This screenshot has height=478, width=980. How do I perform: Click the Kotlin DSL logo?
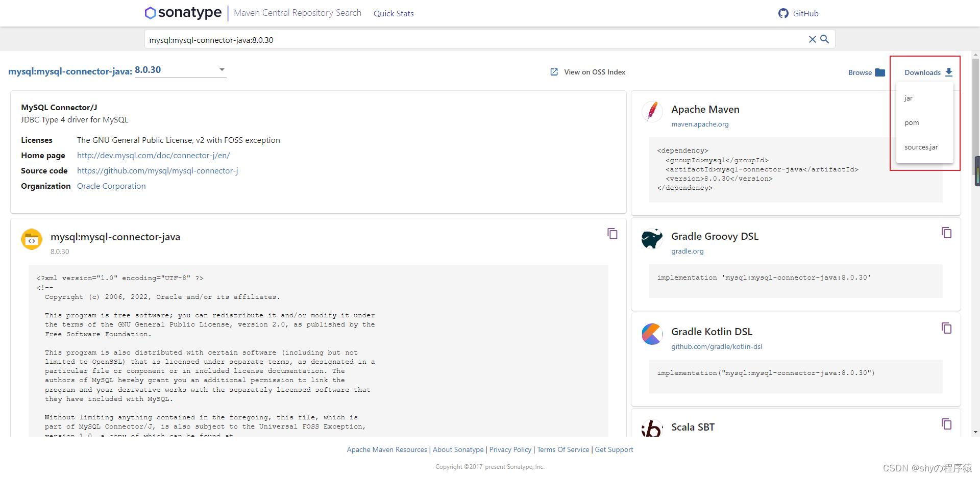652,334
